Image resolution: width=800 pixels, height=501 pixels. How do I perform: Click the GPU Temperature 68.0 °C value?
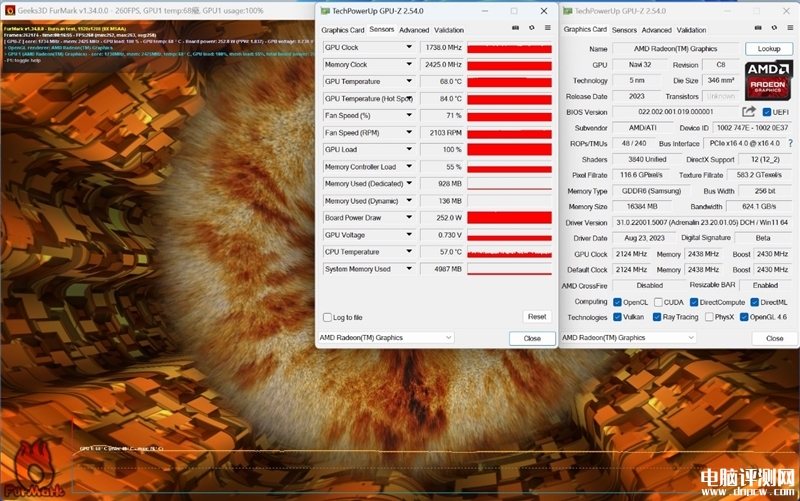click(x=441, y=81)
